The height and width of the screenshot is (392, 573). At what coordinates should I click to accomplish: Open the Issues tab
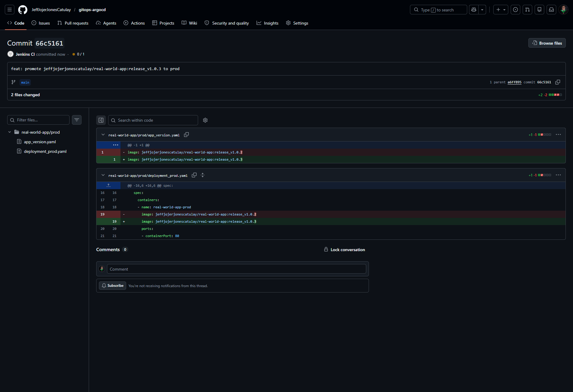click(41, 23)
